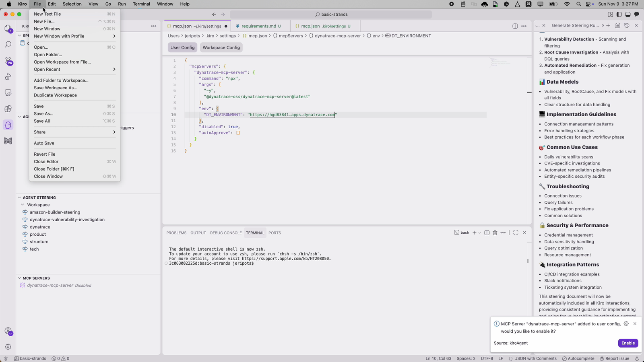Collapse the AGENT HOOKS section chevron
644x362 pixels.
19,117
